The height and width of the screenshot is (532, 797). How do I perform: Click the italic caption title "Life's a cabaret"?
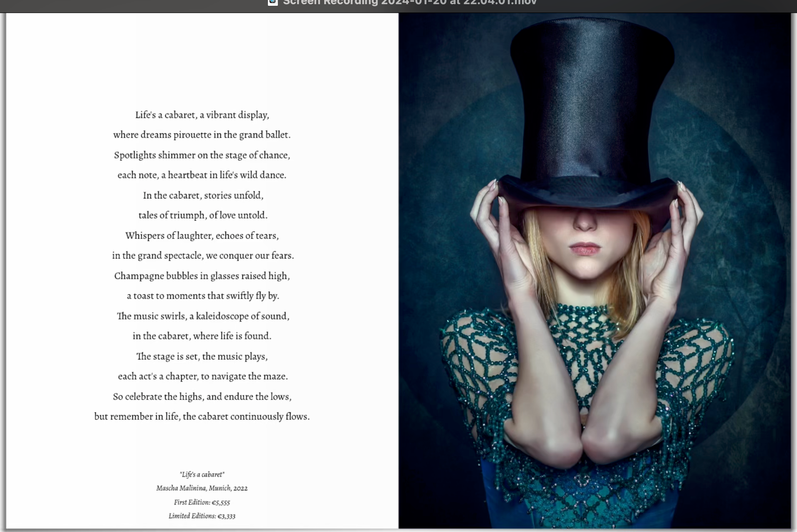point(202,474)
